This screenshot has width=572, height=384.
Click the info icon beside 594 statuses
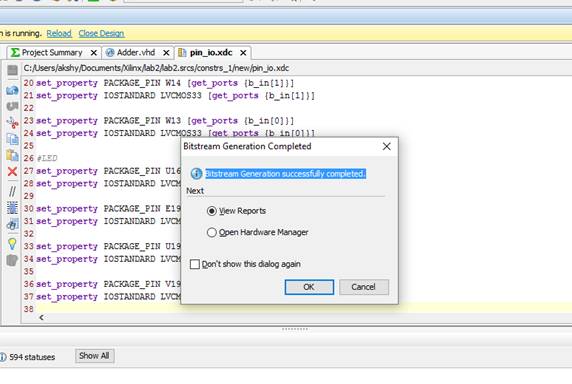3,357
